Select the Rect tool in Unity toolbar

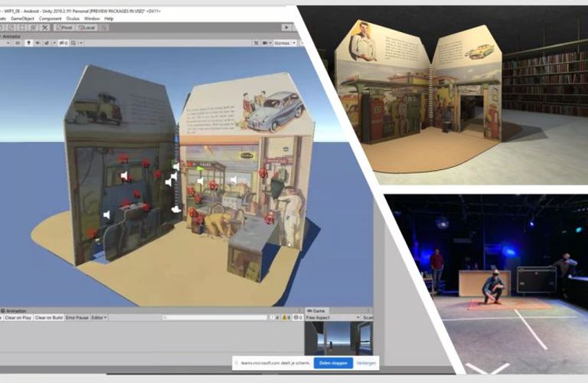tap(21, 28)
